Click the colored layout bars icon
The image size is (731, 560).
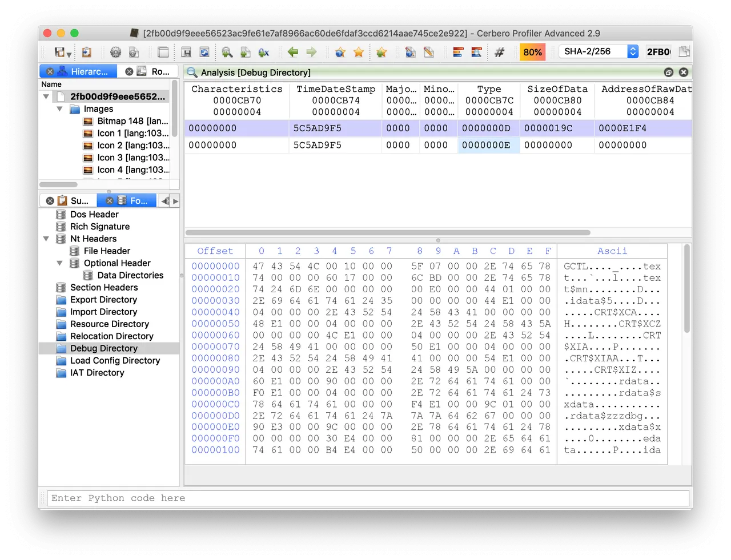coord(458,52)
